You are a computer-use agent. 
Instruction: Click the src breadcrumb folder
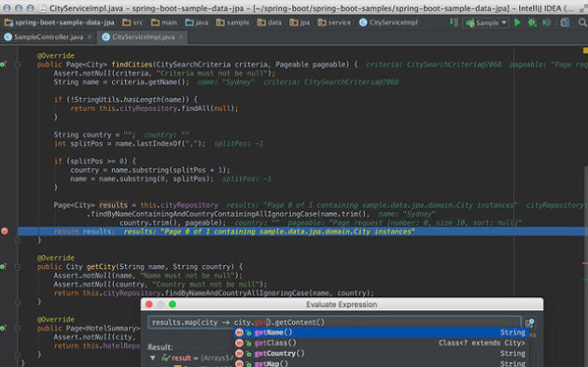133,22
